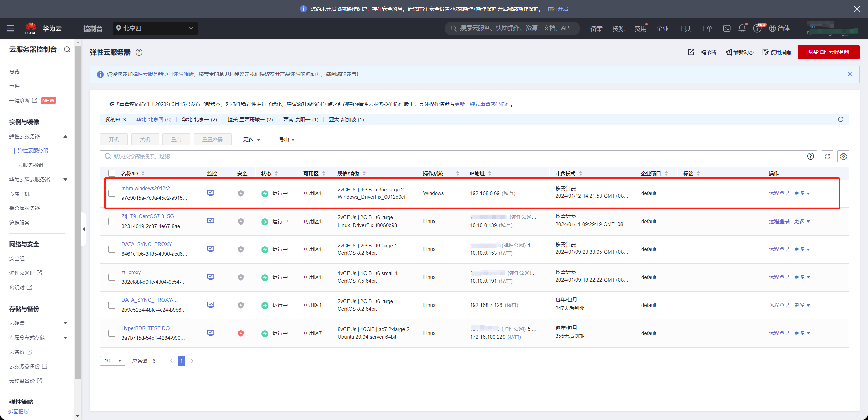
Task: Click the server name search field
Action: point(458,156)
